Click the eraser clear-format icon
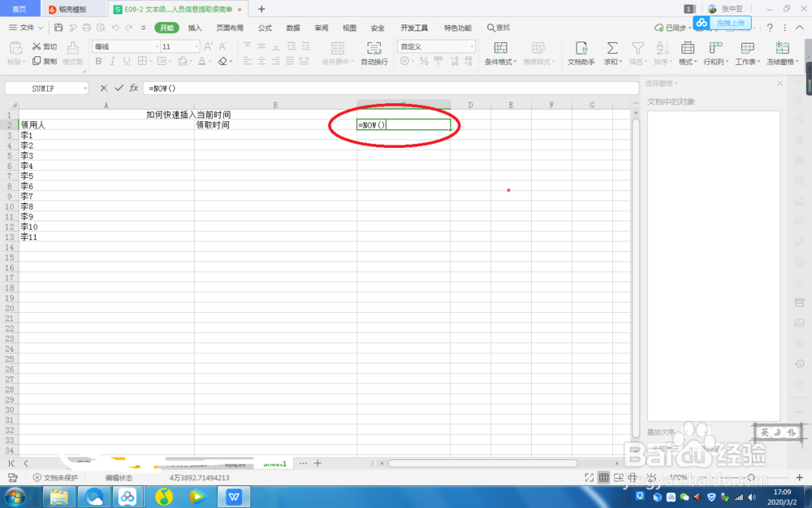The height and width of the screenshot is (508, 812). (222, 61)
